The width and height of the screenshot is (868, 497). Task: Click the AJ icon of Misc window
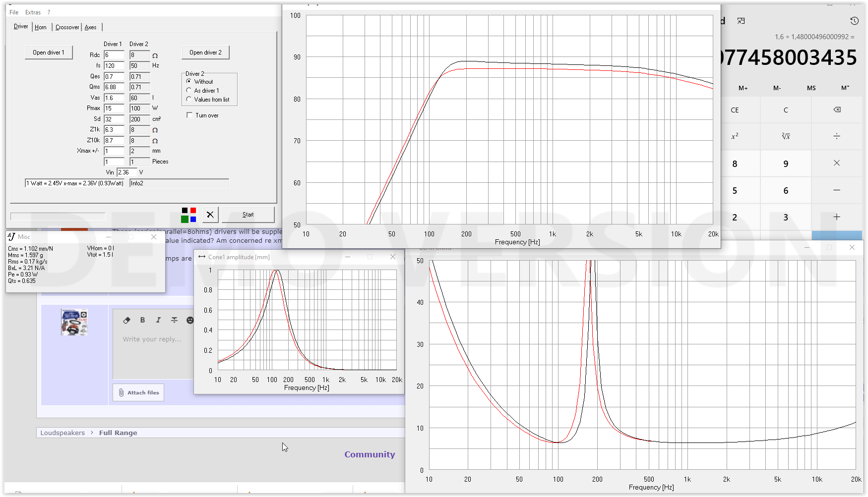pos(12,236)
